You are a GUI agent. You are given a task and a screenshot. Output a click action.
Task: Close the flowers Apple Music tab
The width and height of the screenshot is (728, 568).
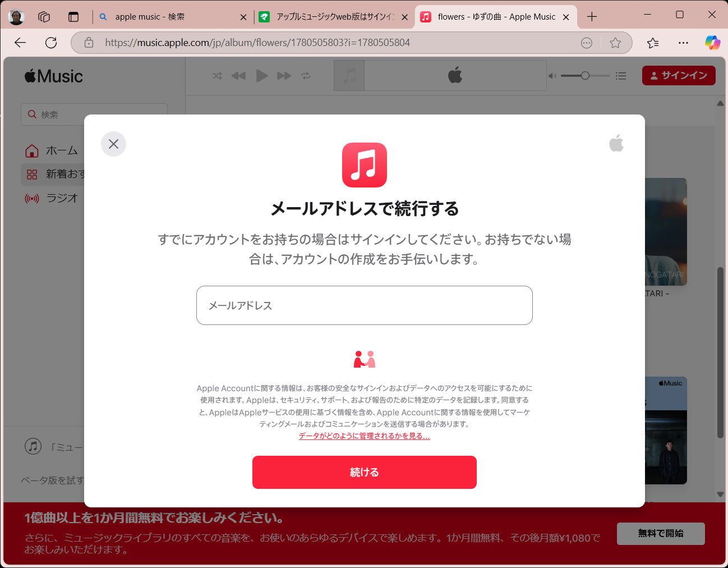(566, 17)
